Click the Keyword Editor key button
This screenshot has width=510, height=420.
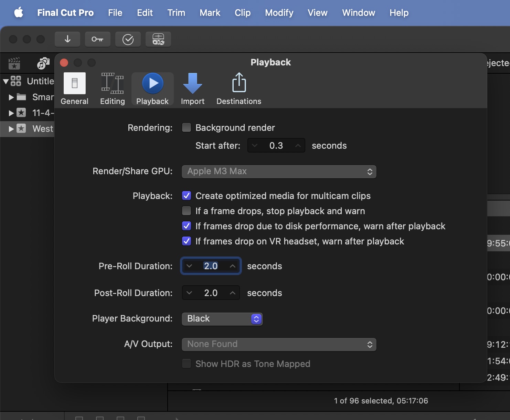pos(98,39)
